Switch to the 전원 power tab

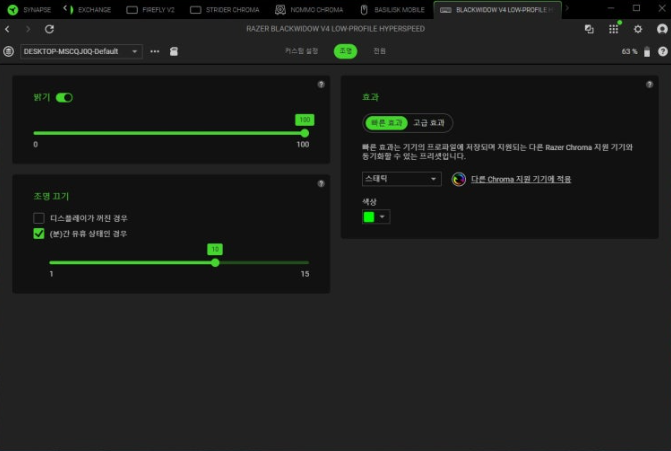coord(379,51)
